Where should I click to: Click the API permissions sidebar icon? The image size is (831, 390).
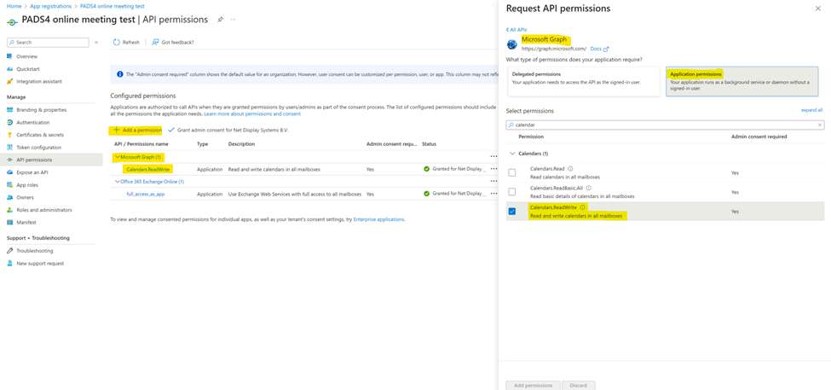coord(10,159)
